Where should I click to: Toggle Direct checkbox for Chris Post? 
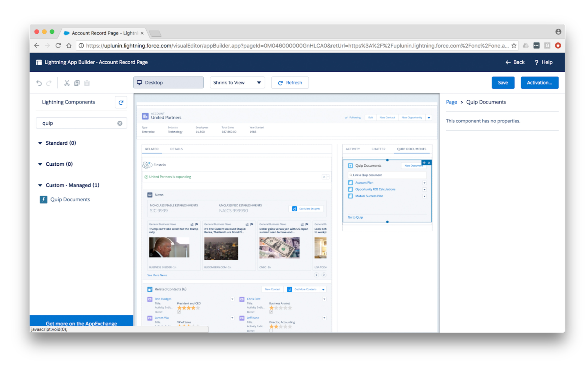pyautogui.click(x=271, y=312)
